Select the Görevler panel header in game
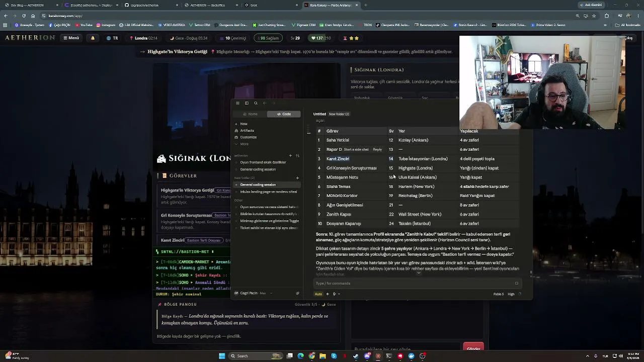The image size is (644, 362). click(x=180, y=175)
